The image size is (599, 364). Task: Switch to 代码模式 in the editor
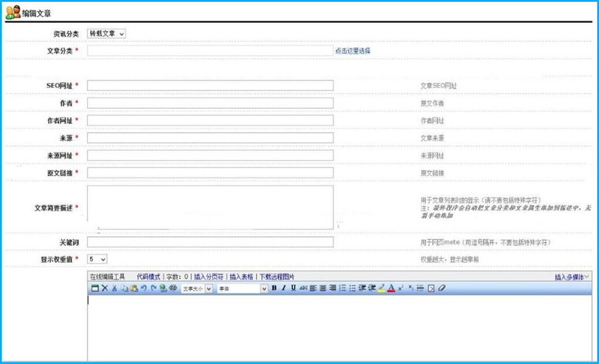point(148,277)
